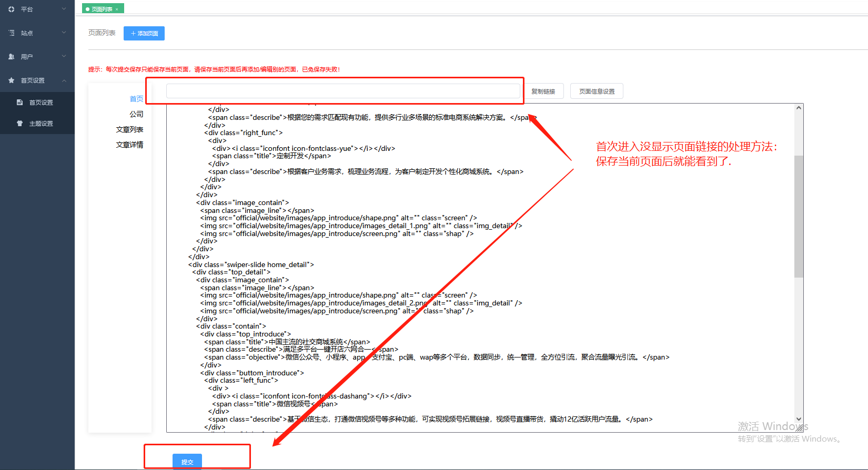Viewport: 868px width, 470px height.
Task: Click the 平台 platform icon in sidebar
Action: (x=12, y=9)
